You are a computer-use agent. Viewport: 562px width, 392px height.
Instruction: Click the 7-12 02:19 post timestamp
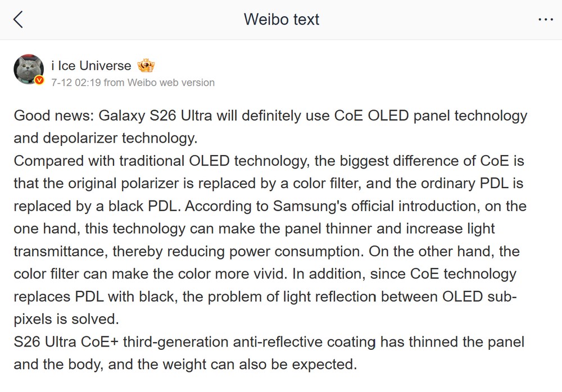click(x=76, y=83)
